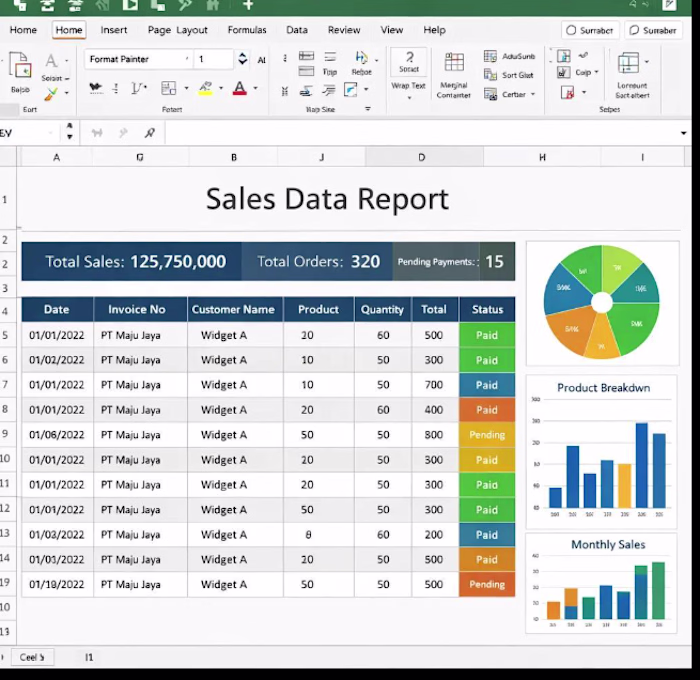Click the Monthly Sales chart title

click(x=608, y=544)
